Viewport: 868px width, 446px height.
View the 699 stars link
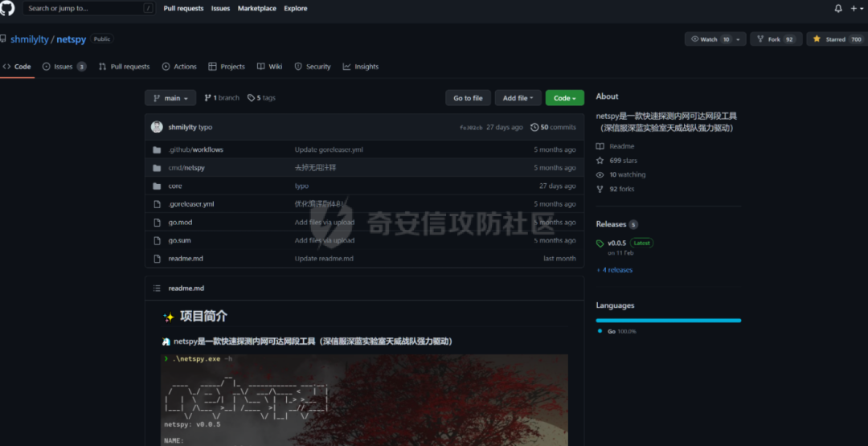click(x=616, y=161)
